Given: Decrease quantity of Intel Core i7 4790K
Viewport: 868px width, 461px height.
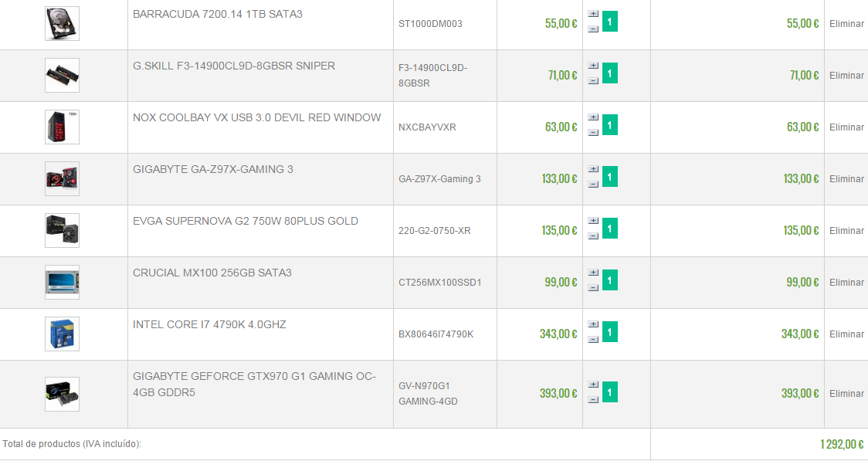Looking at the screenshot, I should tap(593, 340).
